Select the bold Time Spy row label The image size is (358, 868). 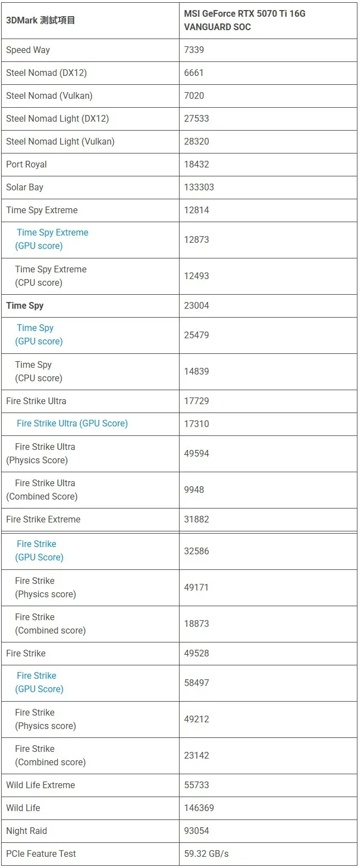(x=25, y=306)
